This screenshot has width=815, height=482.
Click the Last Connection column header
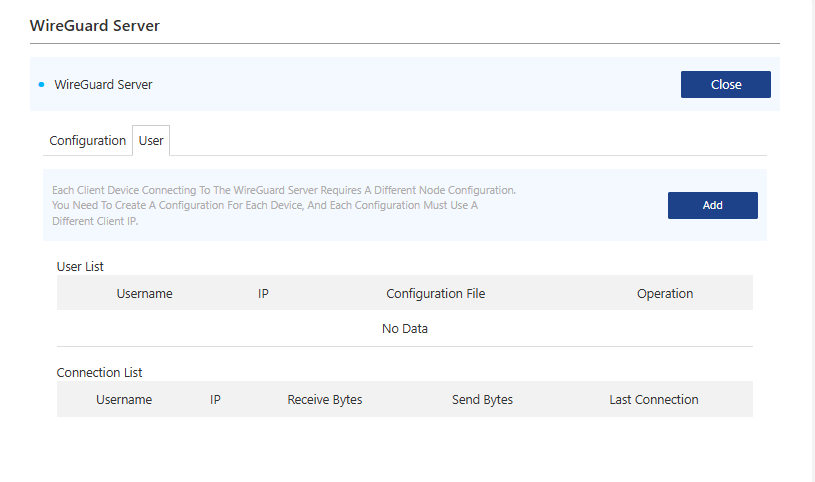(x=653, y=399)
